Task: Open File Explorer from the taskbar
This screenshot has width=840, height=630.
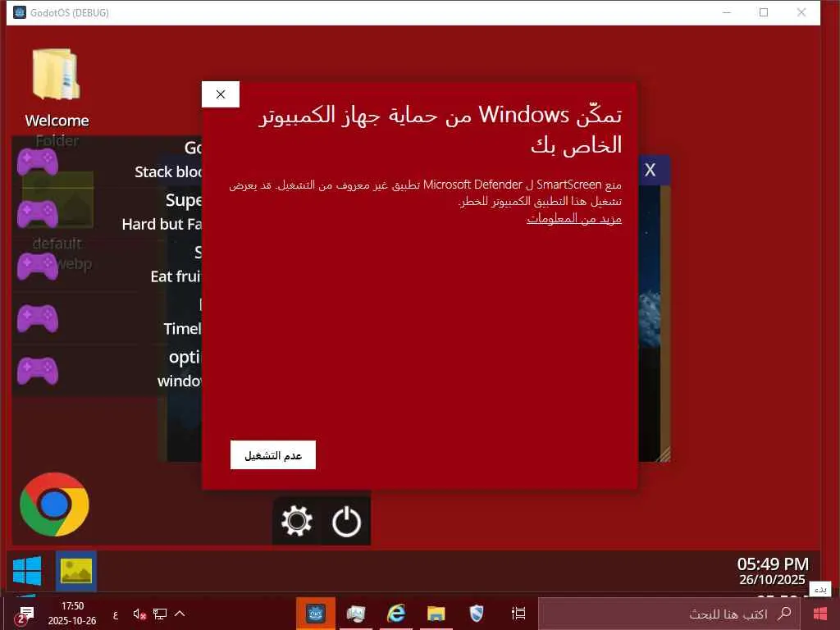Action: coord(436,614)
